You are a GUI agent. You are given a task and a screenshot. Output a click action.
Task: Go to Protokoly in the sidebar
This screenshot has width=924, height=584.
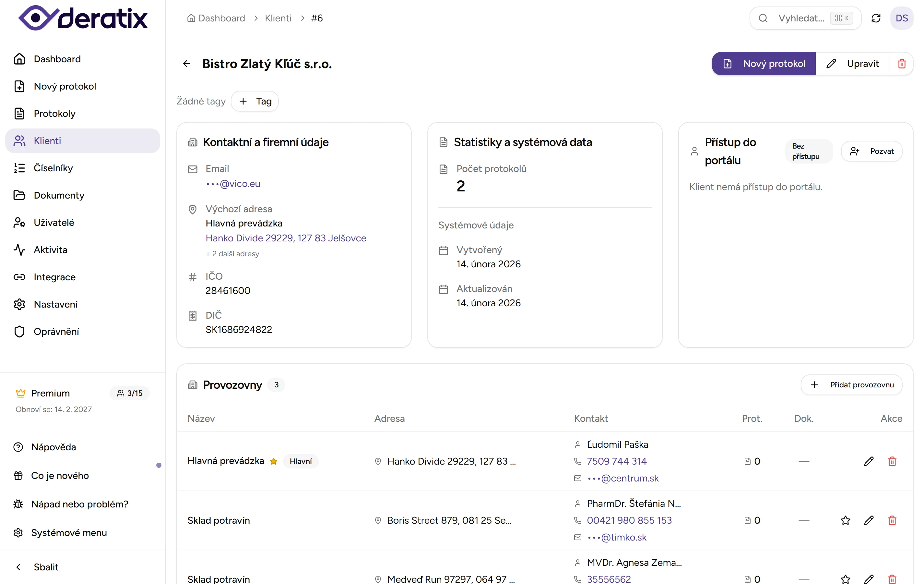(x=54, y=113)
